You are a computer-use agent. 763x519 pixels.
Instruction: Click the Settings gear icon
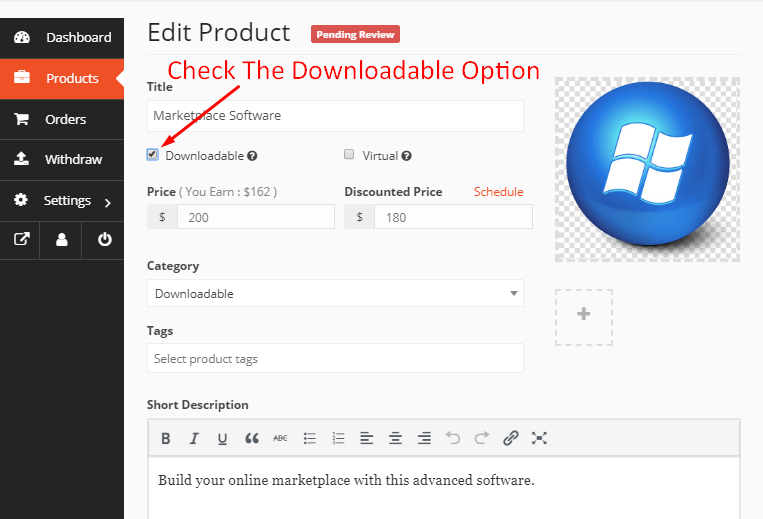point(21,200)
